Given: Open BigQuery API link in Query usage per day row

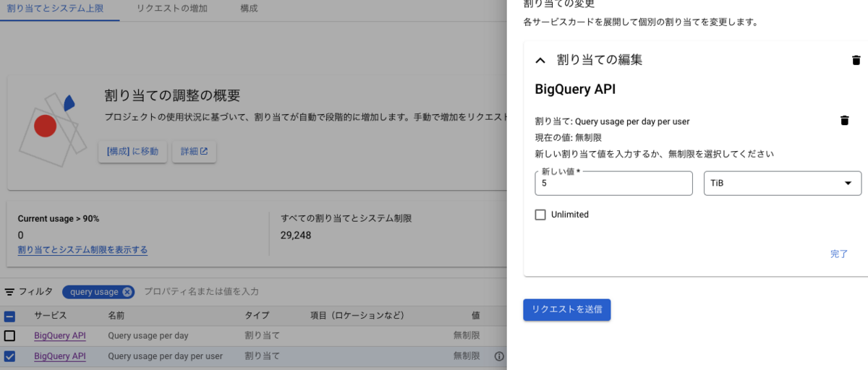Looking at the screenshot, I should tap(60, 336).
